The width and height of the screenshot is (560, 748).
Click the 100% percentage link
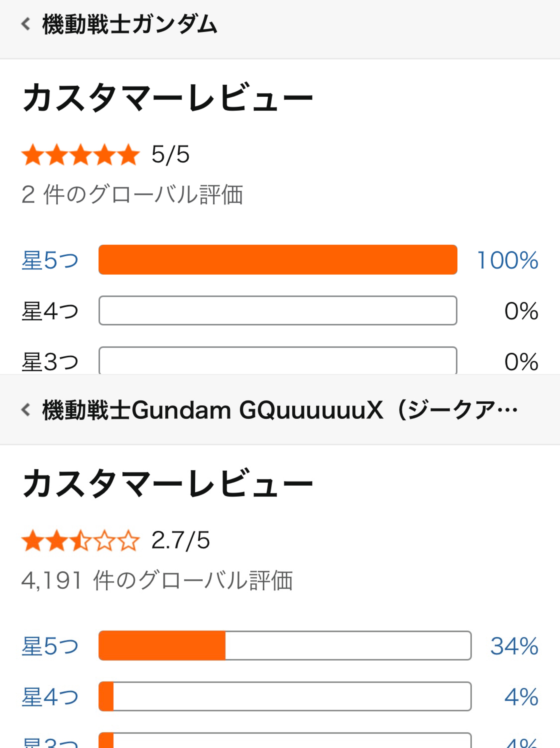pos(507,260)
